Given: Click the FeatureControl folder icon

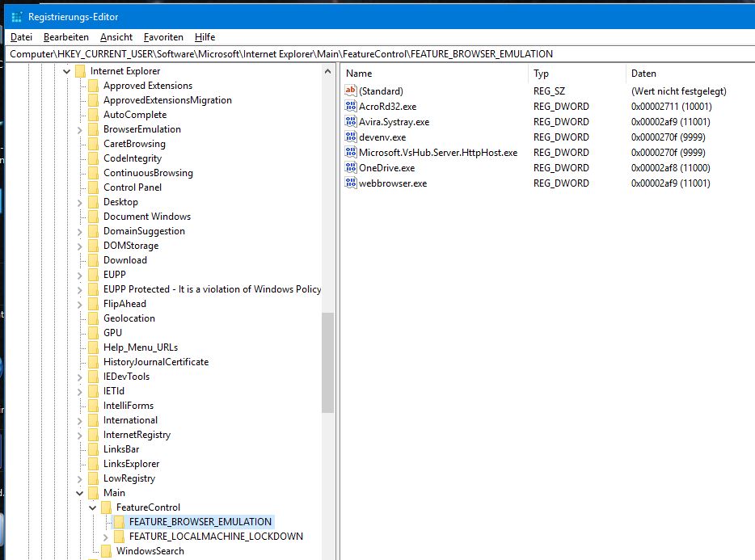Looking at the screenshot, I should click(107, 507).
